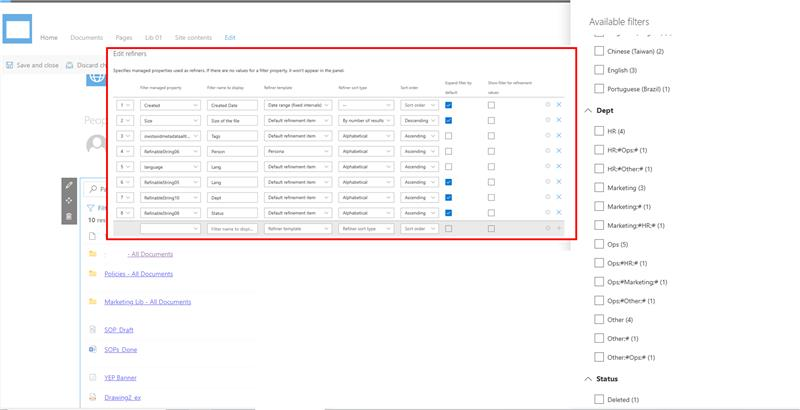The image size is (800, 410).
Task: Open the By number of results sort type dropdown
Action: tap(366, 120)
